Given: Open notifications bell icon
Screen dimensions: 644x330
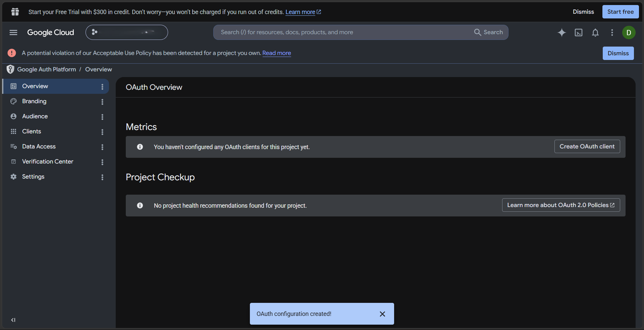Looking at the screenshot, I should (595, 32).
